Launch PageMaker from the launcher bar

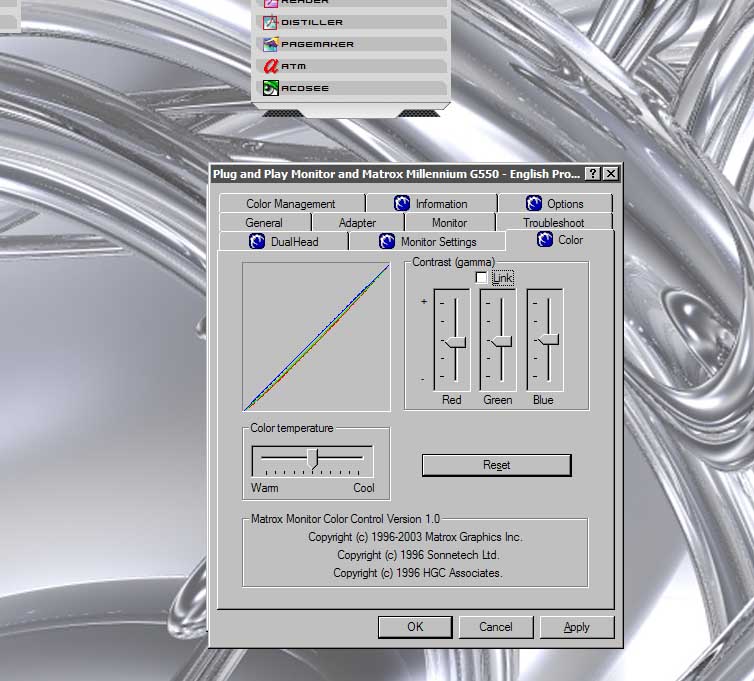(x=351, y=44)
